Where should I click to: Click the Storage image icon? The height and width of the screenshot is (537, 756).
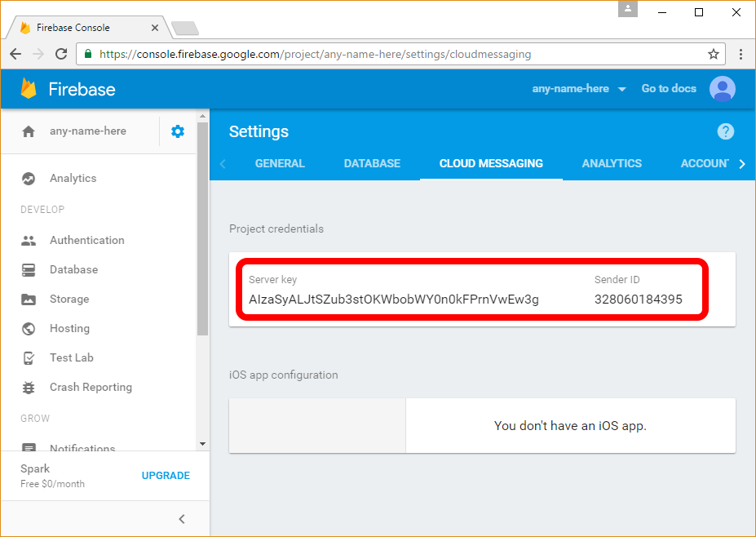pos(29,300)
